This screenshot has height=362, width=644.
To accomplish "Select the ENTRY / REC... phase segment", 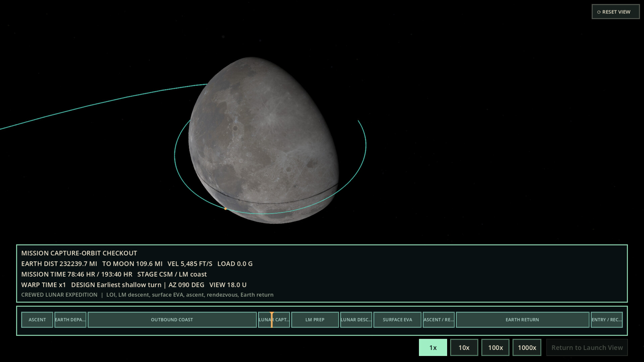I will [607, 320].
